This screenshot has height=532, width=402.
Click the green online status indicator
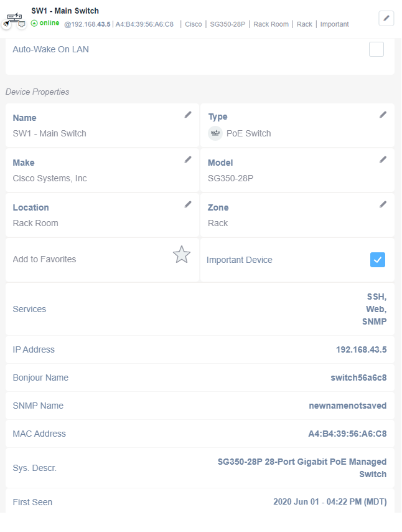coord(45,23)
